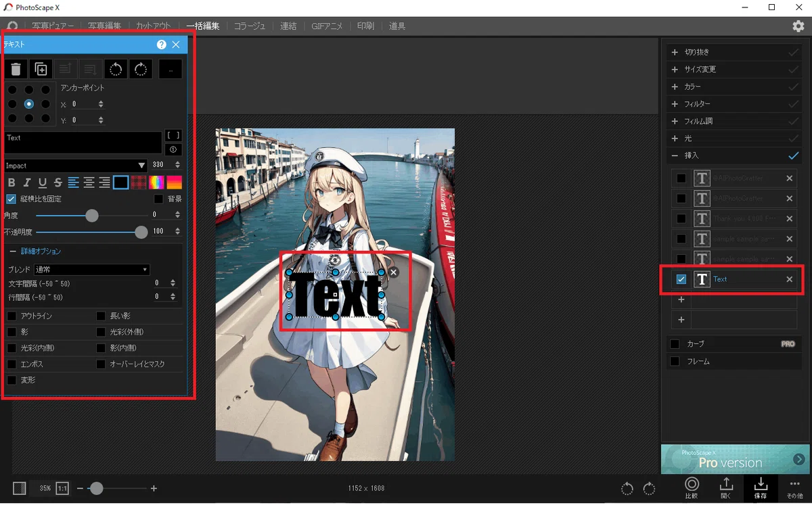Apply bold formatting to text
The width and height of the screenshot is (812, 505).
coord(12,183)
